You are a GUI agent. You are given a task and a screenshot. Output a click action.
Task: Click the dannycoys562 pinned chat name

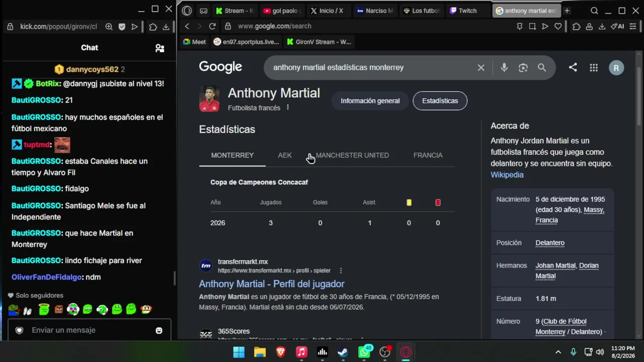coord(92,69)
